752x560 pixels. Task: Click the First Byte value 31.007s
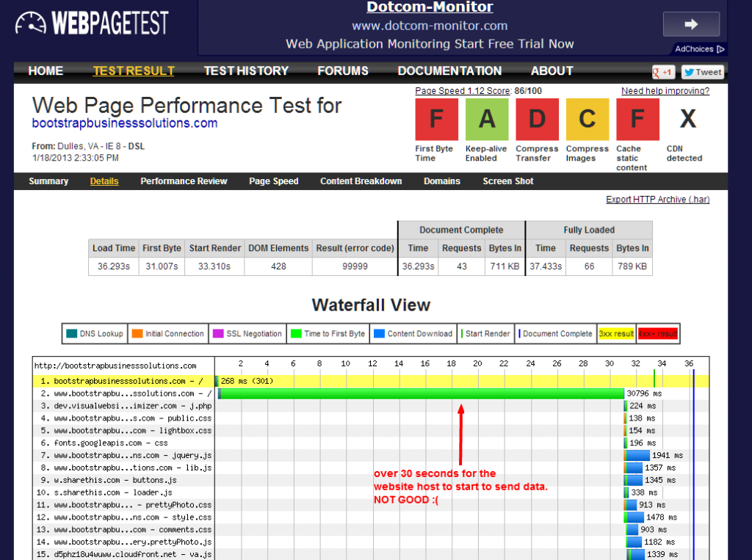tap(162, 266)
